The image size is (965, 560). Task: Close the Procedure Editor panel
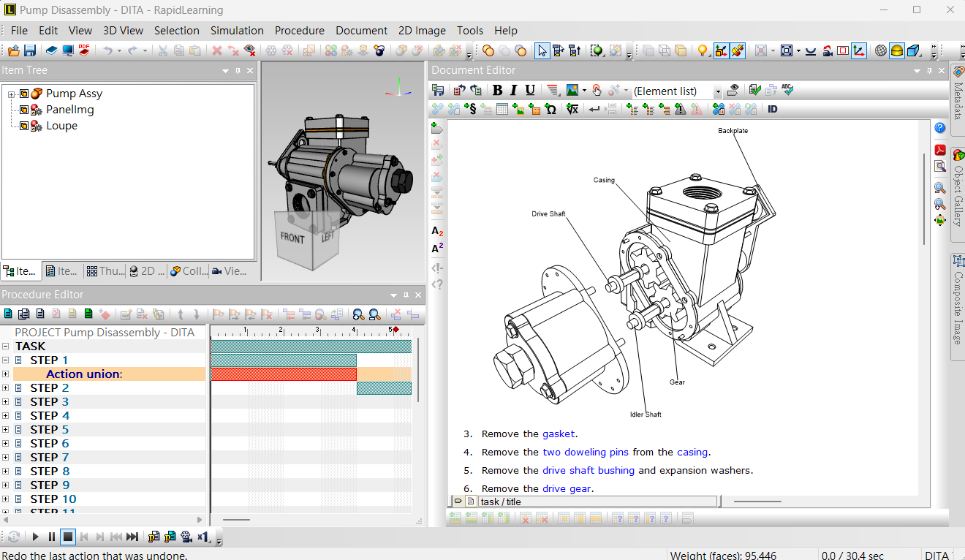pyautogui.click(x=418, y=295)
